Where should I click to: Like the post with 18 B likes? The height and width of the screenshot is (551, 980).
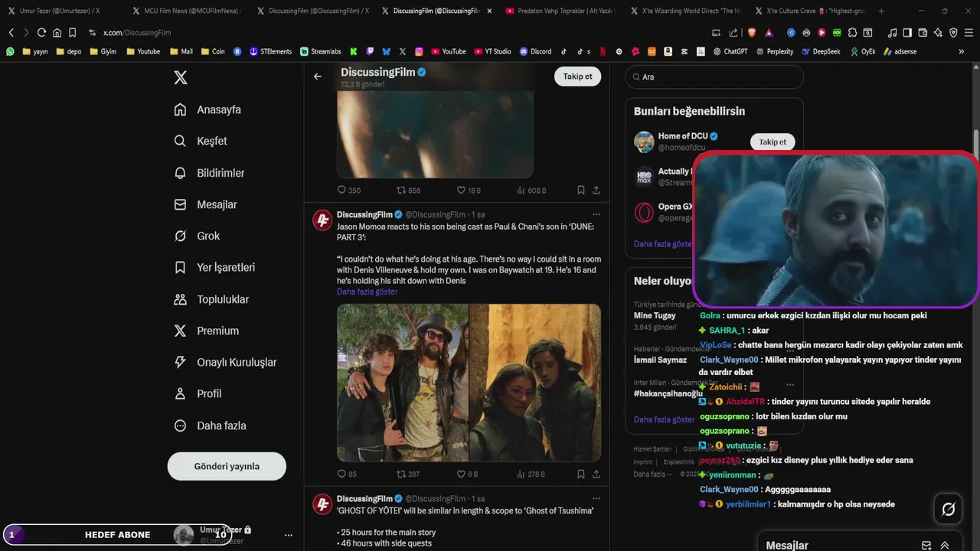(469, 190)
